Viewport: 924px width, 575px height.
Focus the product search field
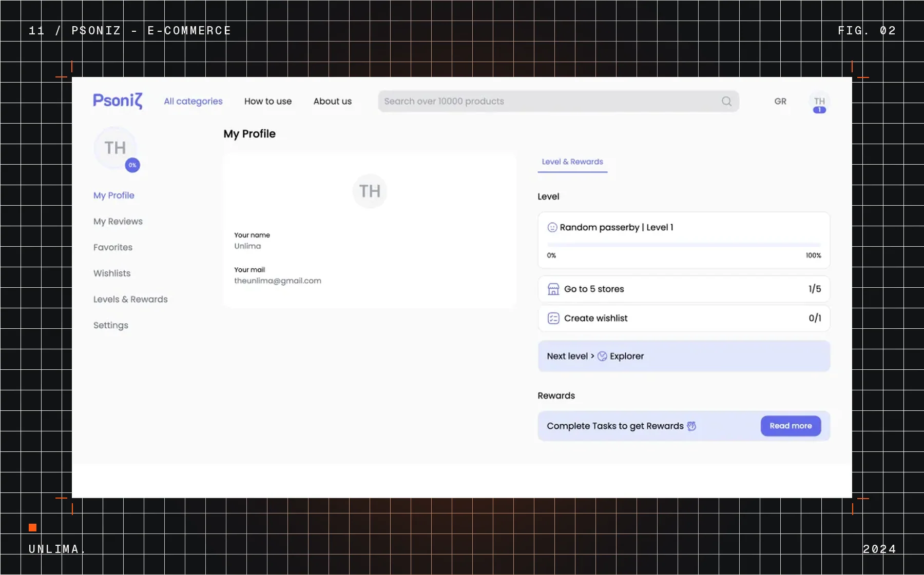tap(559, 102)
